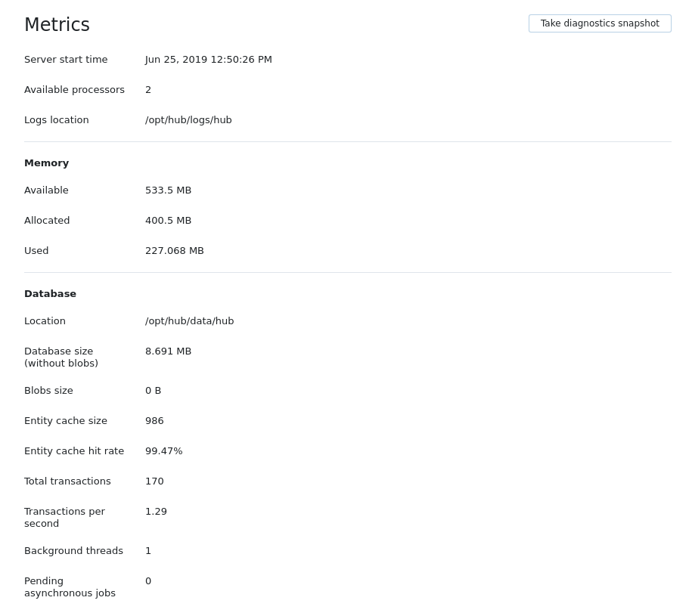
Task: Select the Jun 25, 2019 timestamp text
Action: [208, 59]
